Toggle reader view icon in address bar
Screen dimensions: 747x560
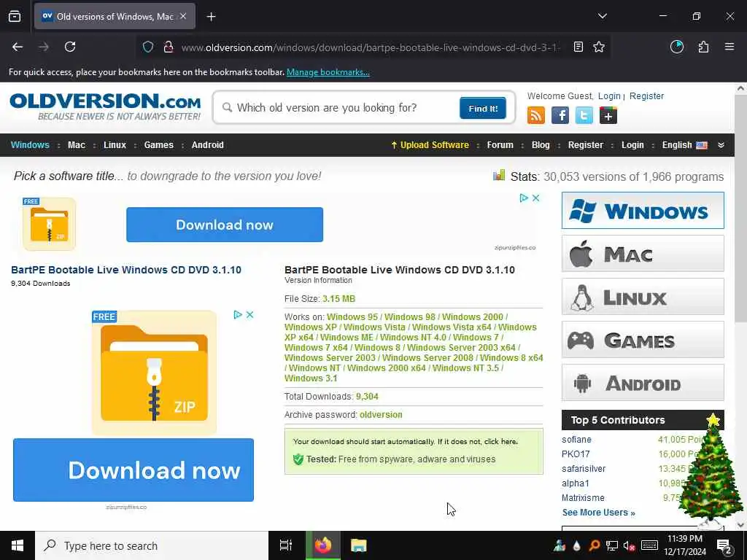pyautogui.click(x=578, y=47)
